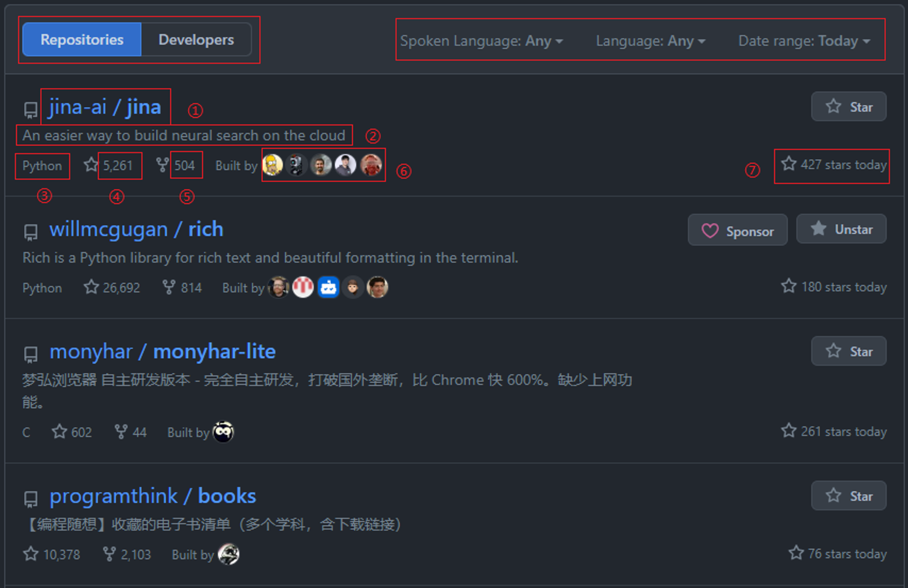
Task: Sponsor willmcgugan via the Sponsor button
Action: click(738, 230)
